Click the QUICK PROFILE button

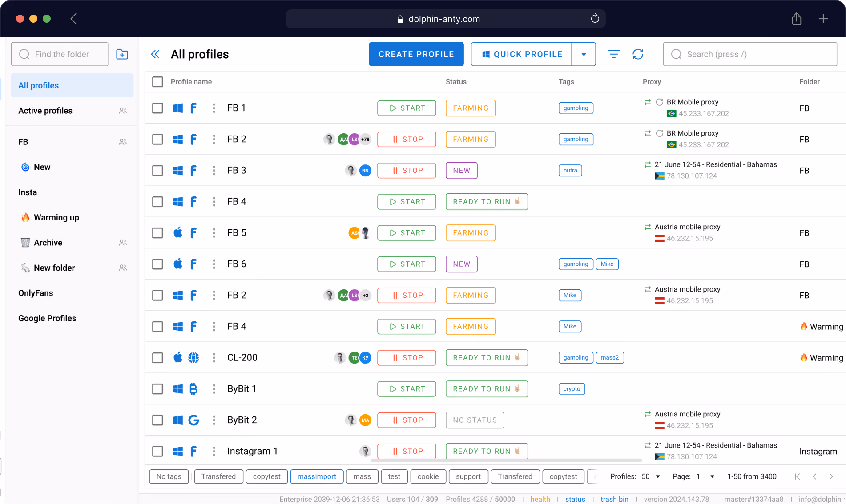point(521,54)
